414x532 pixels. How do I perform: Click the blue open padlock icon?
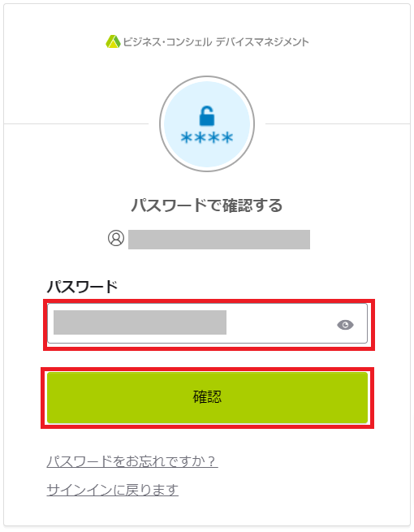click(207, 115)
